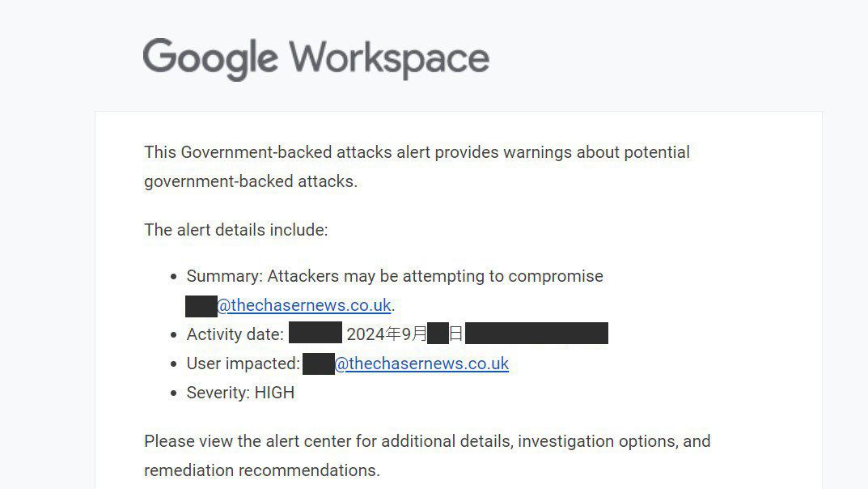
Task: Open the email link beside User impacted
Action: pyautogui.click(x=421, y=364)
